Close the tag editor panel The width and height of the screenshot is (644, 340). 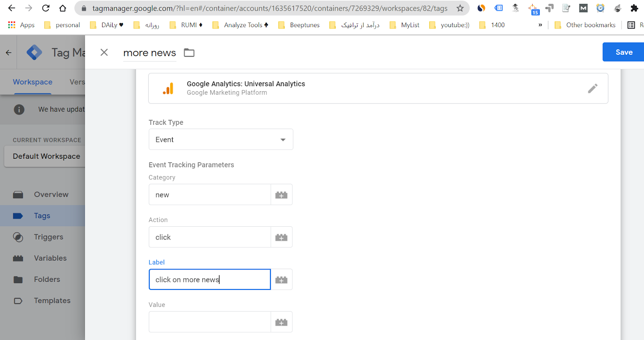104,52
